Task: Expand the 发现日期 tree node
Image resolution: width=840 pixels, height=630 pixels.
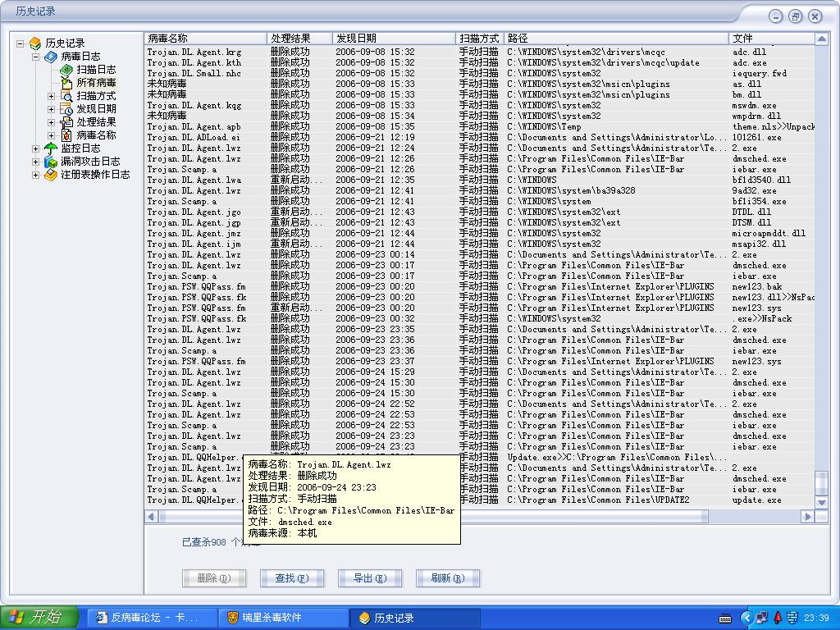Action: pos(52,109)
